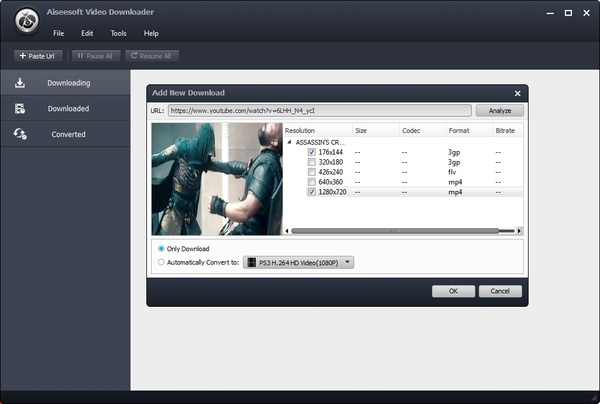Click the 3gp format cell of 320x180 row
Image resolution: width=600 pixels, height=404 pixels.
[x=454, y=162]
